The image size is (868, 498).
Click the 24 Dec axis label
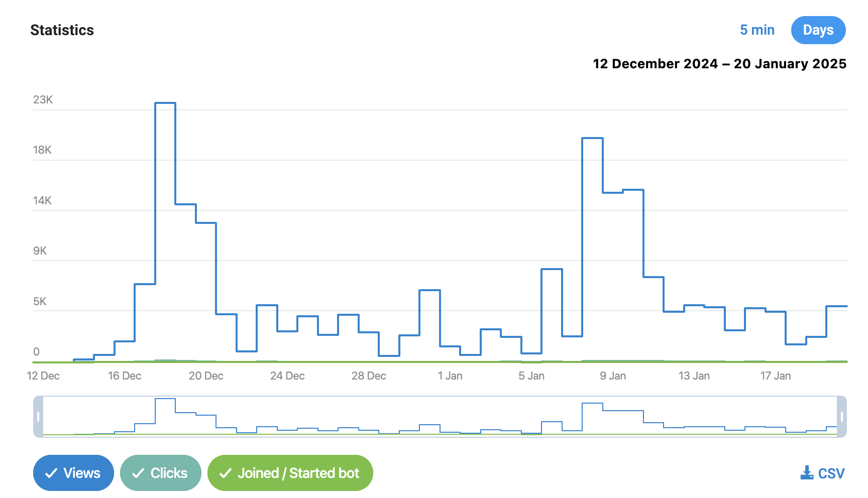pos(287,376)
